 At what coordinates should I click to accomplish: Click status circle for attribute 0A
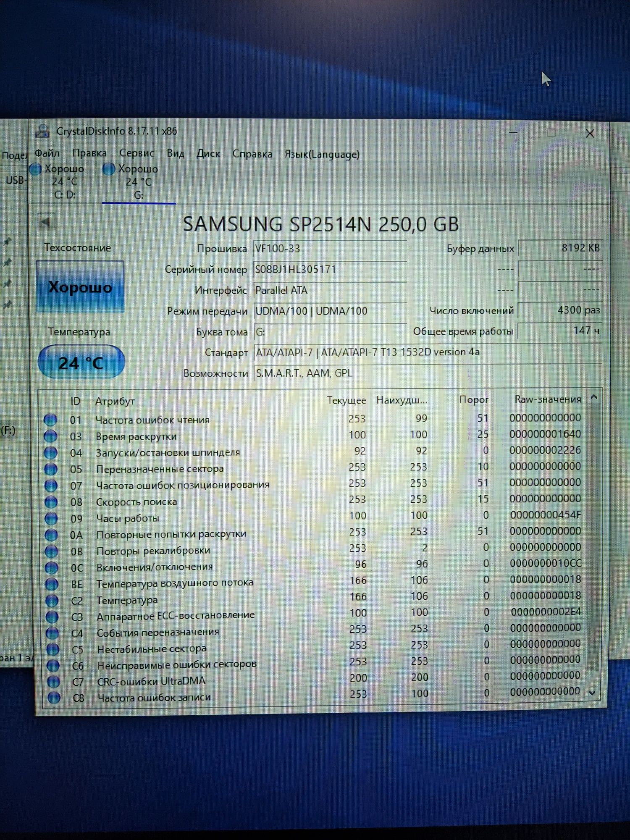coord(51,535)
